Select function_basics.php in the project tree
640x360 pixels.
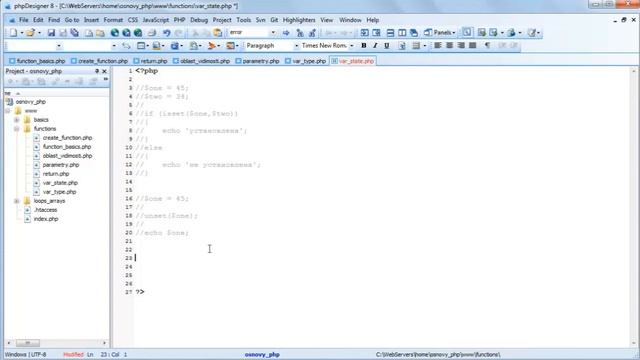(67, 147)
